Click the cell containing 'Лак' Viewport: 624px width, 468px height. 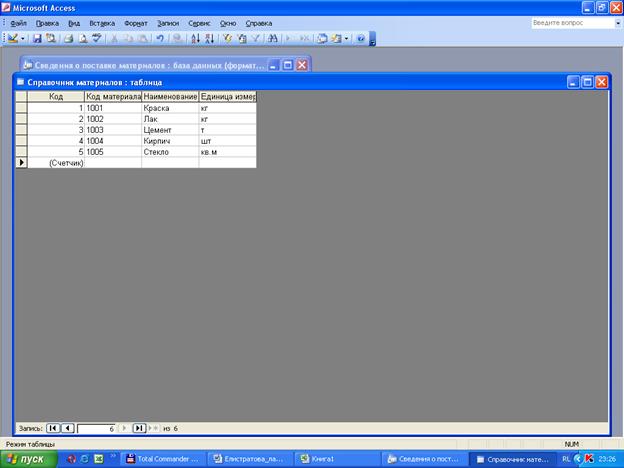tap(170, 119)
